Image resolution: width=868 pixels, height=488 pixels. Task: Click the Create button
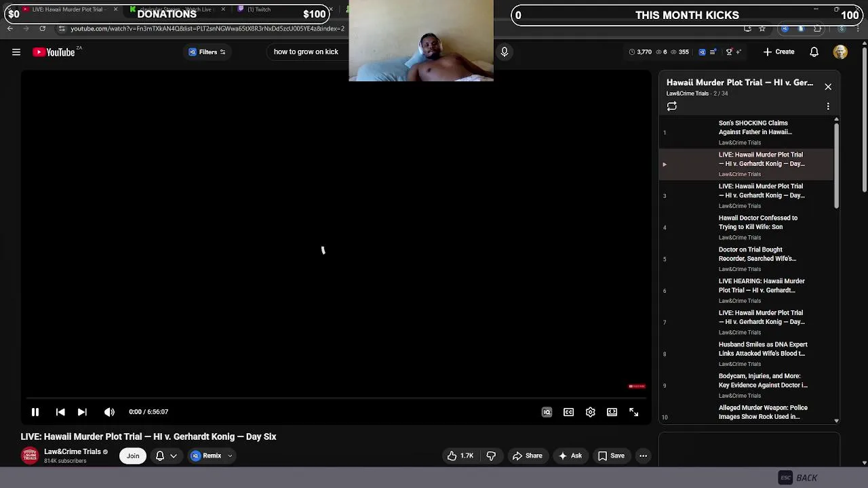click(x=778, y=52)
